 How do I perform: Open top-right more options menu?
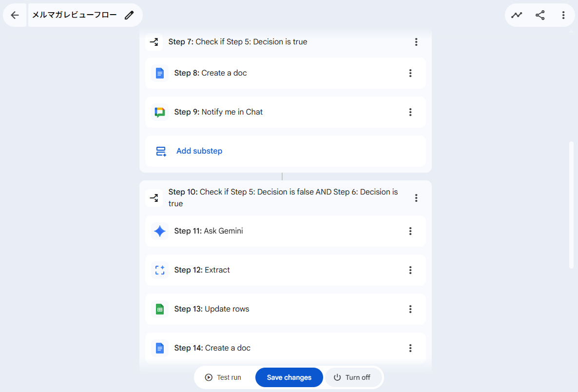coord(563,15)
